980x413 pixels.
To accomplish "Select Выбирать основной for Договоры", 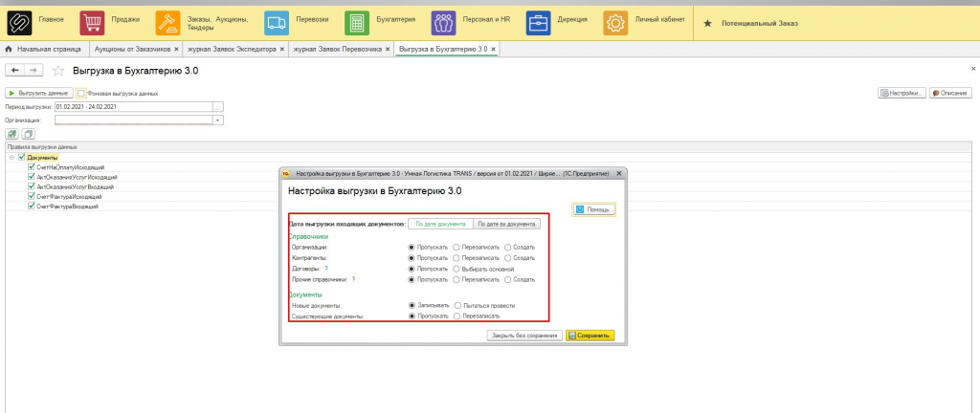I will (457, 269).
